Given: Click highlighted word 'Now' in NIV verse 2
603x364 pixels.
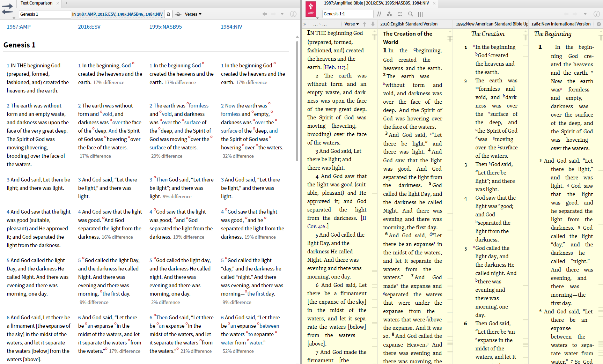Looking at the screenshot, I should (230, 105).
